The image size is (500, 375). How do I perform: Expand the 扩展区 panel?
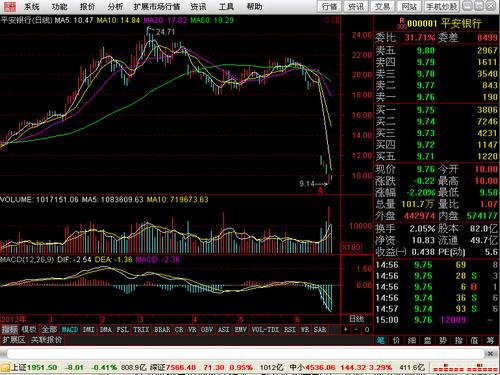point(14,340)
